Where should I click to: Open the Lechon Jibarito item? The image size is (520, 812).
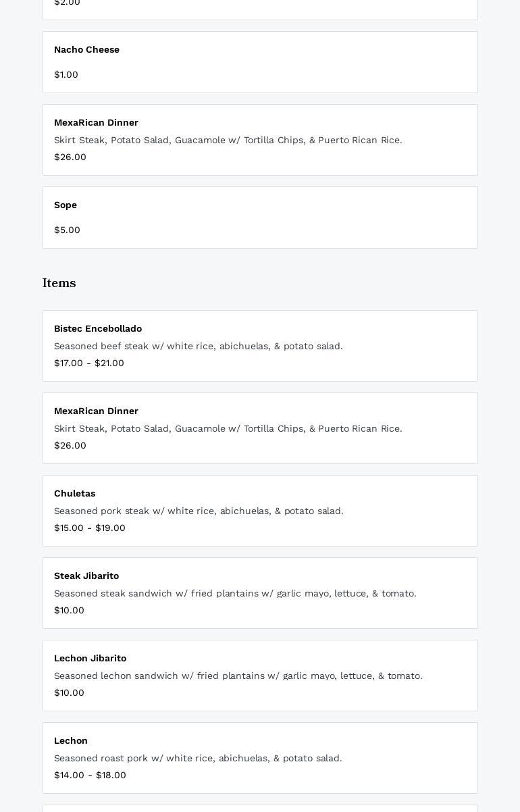90,659
